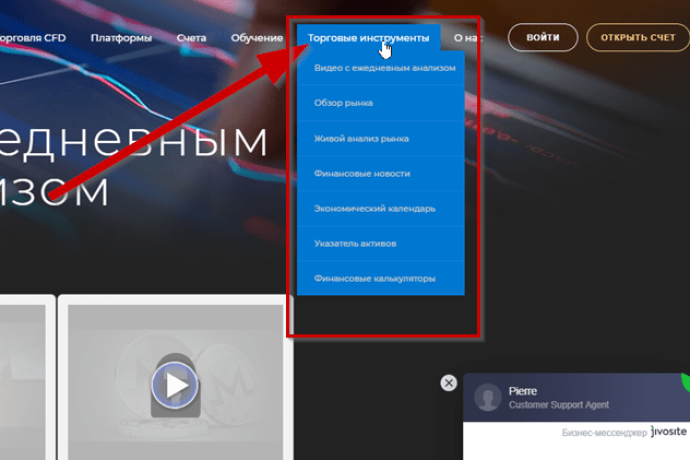Open the Платформы menu item
This screenshot has height=460, width=690.
pyautogui.click(x=121, y=38)
